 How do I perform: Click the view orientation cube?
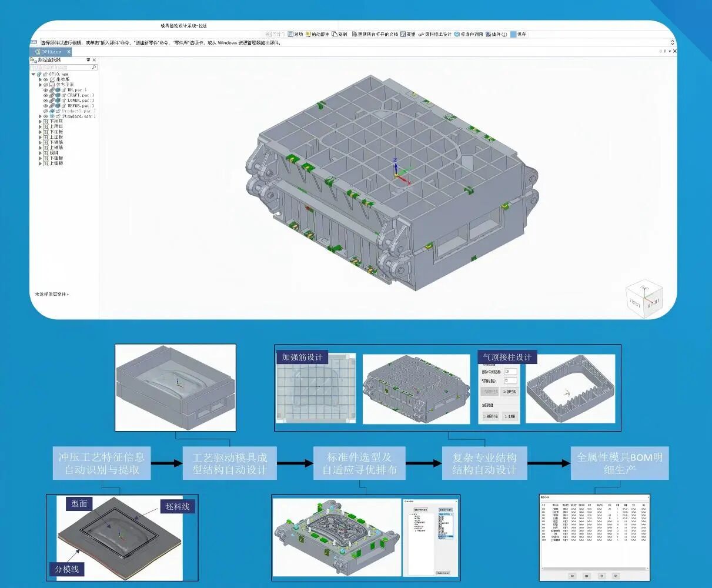[x=644, y=300]
